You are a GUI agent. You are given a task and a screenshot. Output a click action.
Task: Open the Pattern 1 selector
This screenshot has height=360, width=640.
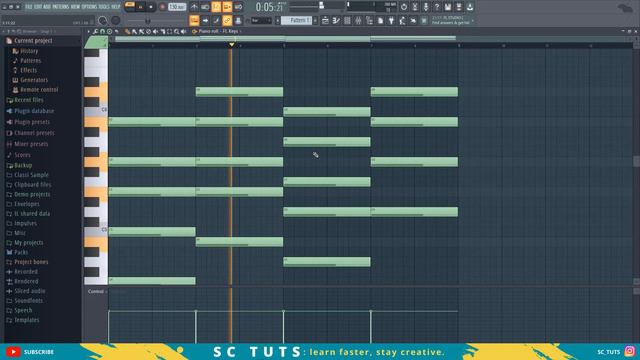(x=297, y=20)
